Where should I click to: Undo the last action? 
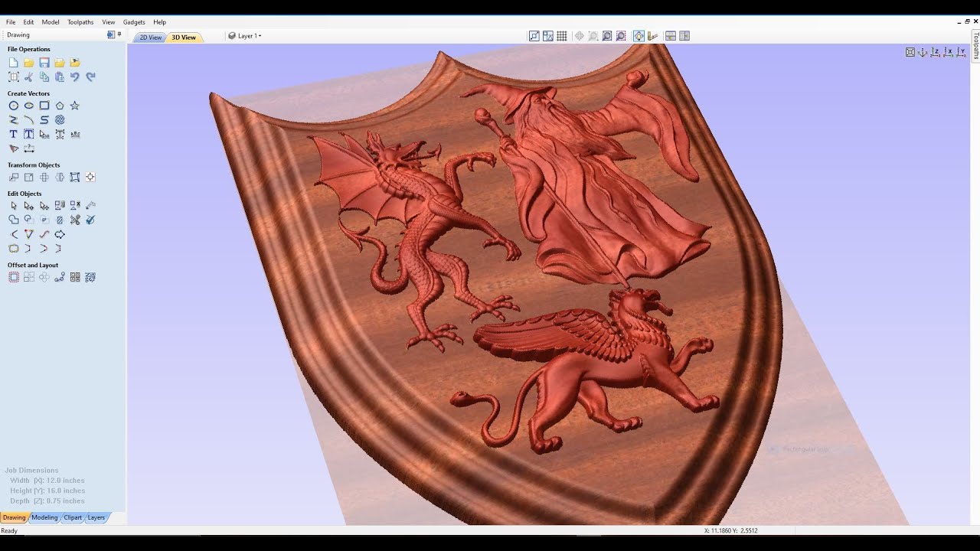click(x=75, y=77)
